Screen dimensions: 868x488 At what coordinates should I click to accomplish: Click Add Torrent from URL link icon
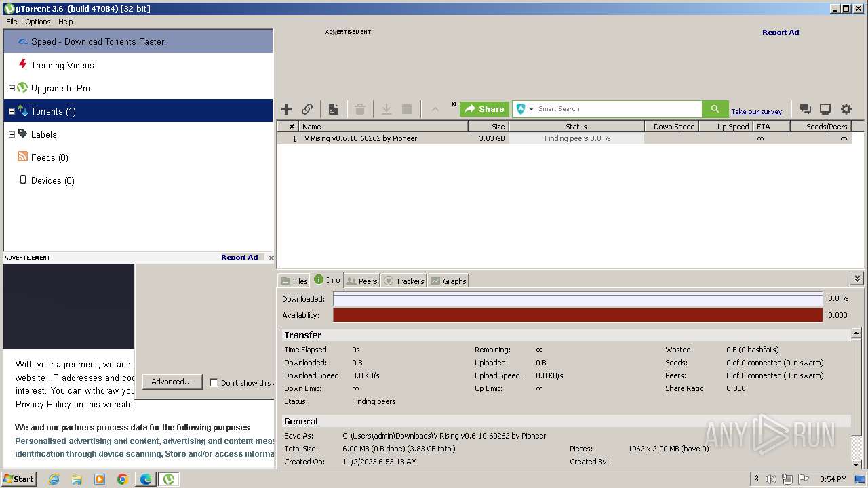[307, 109]
